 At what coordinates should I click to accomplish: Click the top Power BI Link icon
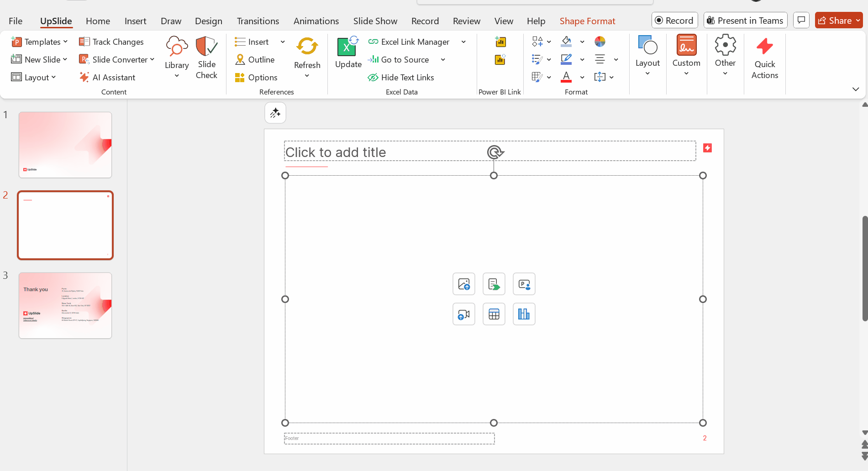pos(500,42)
